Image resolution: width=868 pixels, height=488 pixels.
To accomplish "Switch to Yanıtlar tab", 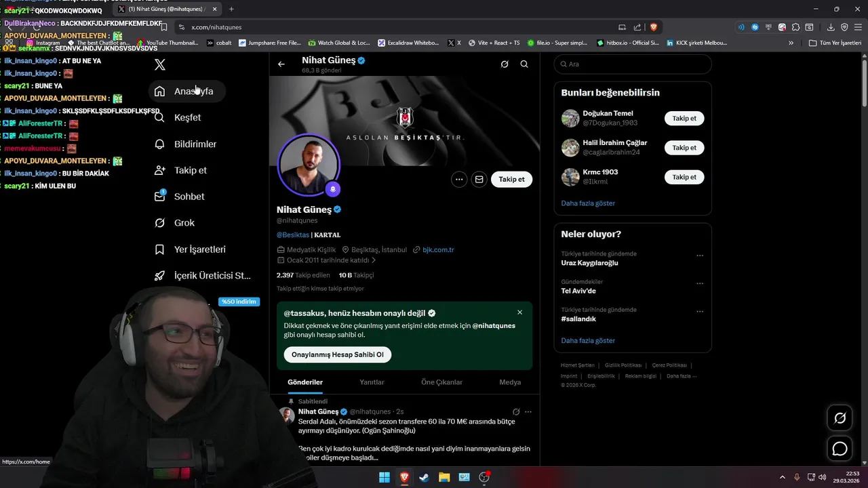I will point(372,382).
